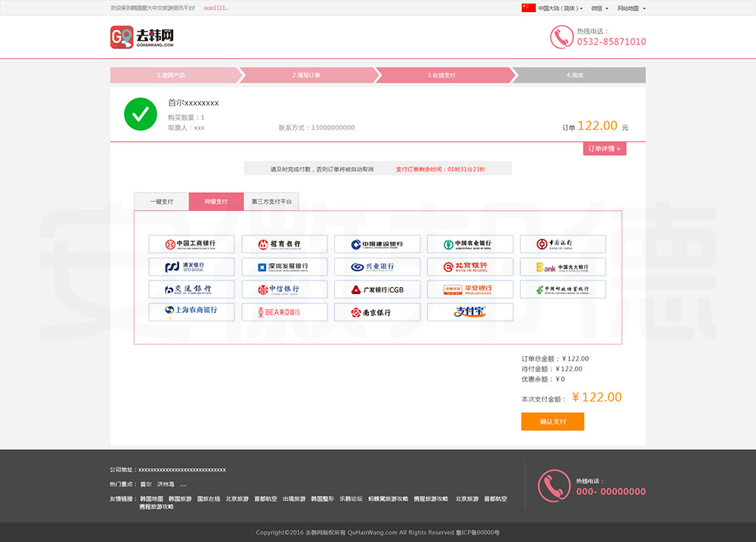The width and height of the screenshot is (756, 542).
Task: Choose the 支付宝 Alipay logo
Action: [470, 312]
